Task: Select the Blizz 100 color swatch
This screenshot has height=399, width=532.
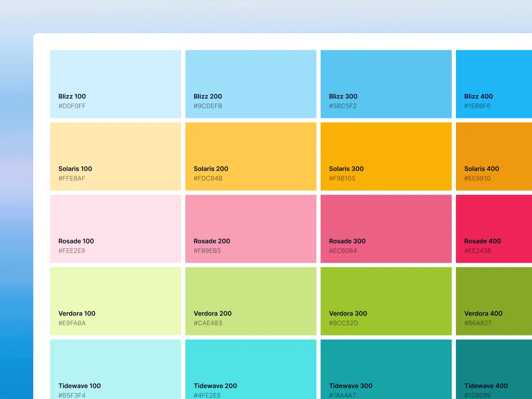Action: [116, 84]
